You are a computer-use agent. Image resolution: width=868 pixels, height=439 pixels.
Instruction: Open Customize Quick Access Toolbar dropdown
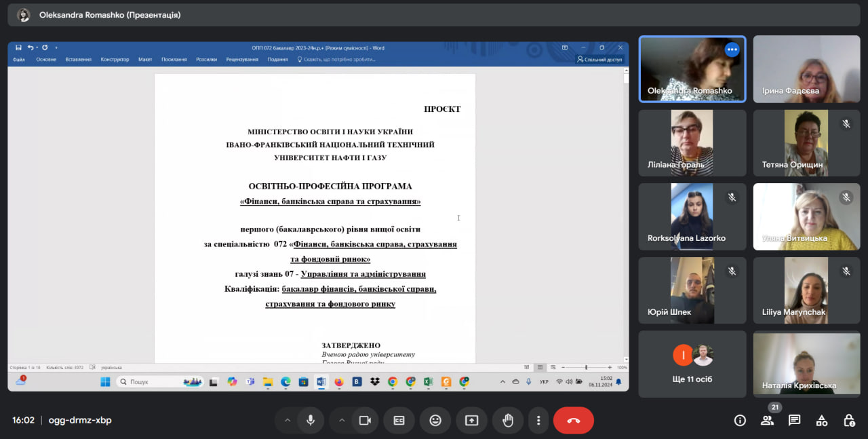56,47
